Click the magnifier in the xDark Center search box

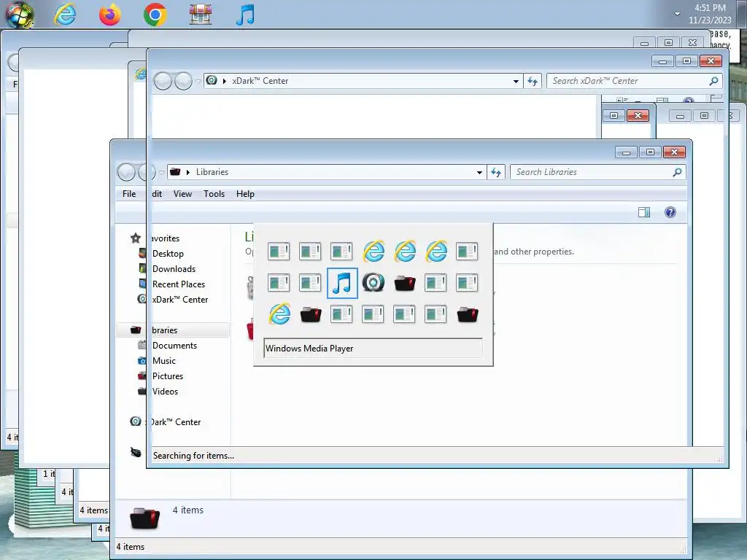(x=713, y=81)
